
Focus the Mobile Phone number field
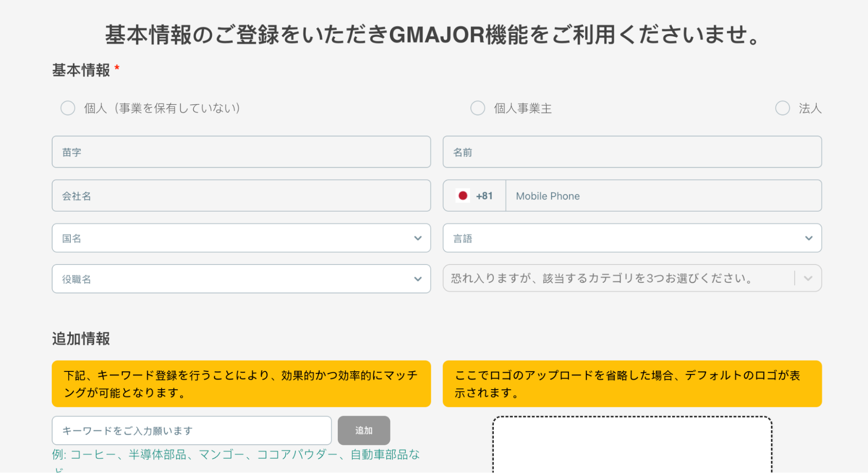tap(663, 196)
